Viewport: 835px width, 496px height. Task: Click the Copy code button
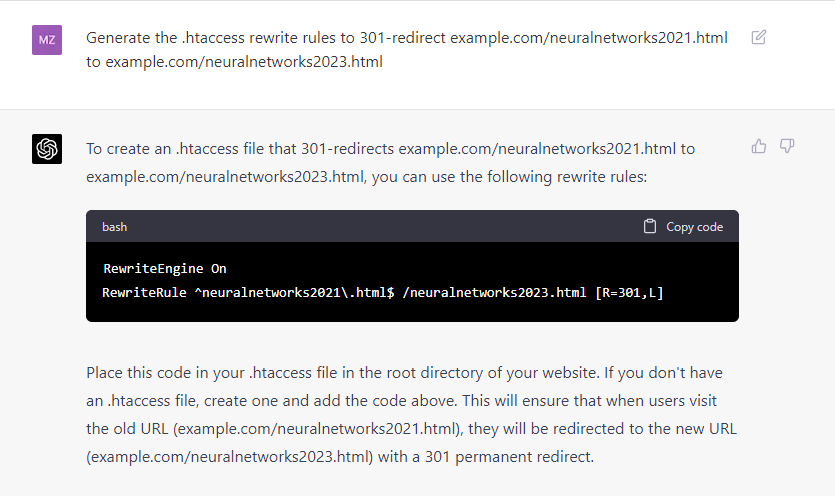click(x=683, y=226)
